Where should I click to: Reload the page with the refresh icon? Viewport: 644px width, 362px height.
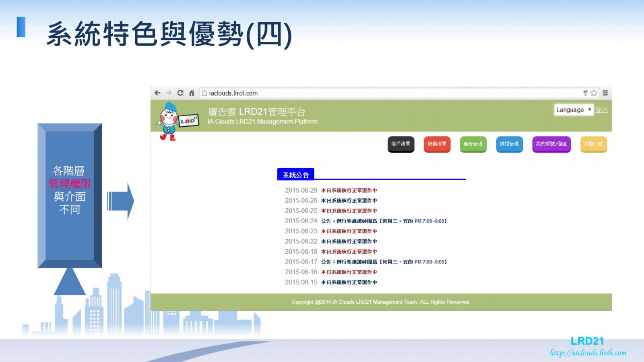180,93
